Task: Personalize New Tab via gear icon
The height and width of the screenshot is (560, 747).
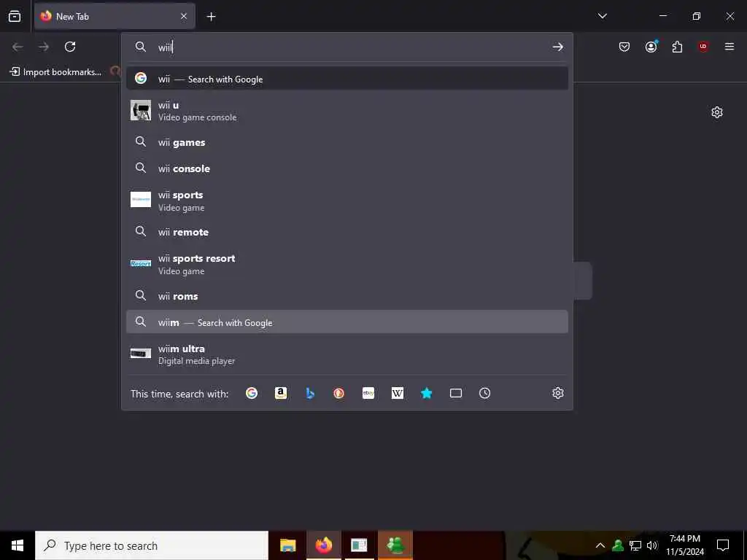Action: [x=717, y=112]
